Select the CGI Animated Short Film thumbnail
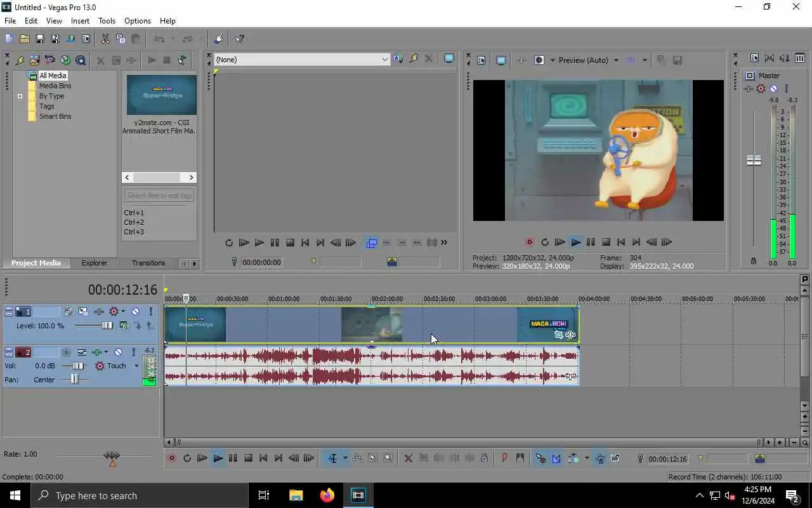Screen dimensions: 812x508 tap(161, 95)
